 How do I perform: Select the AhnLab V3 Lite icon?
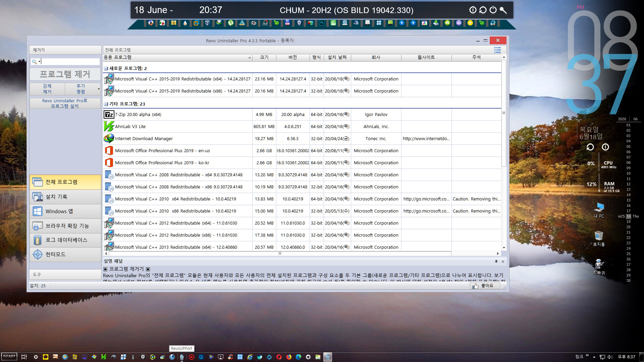pyautogui.click(x=109, y=127)
